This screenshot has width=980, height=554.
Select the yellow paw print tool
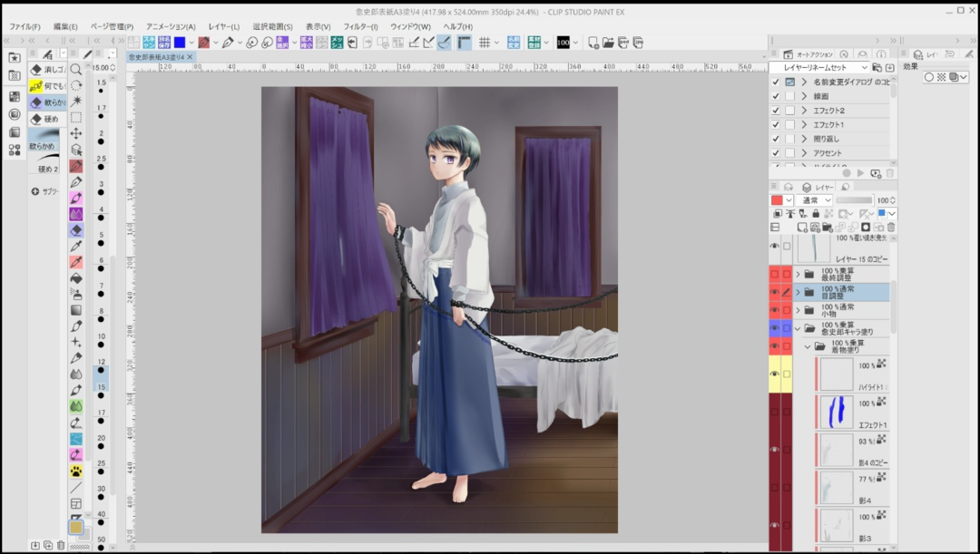76,471
